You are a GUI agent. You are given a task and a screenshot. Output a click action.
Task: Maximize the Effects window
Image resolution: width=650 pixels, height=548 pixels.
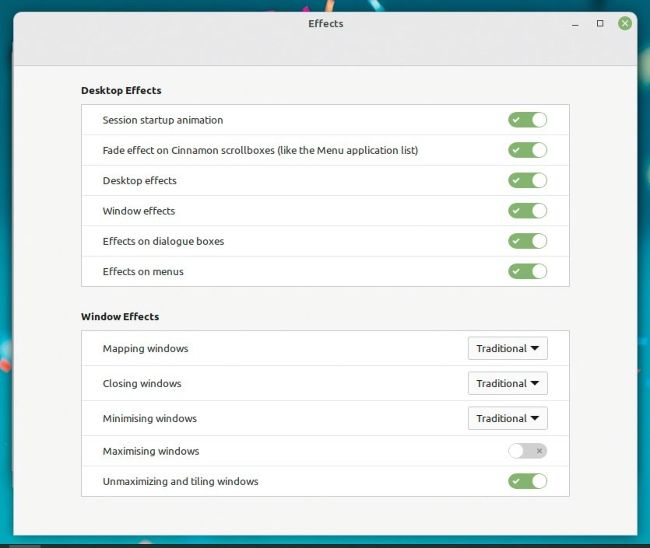click(600, 23)
